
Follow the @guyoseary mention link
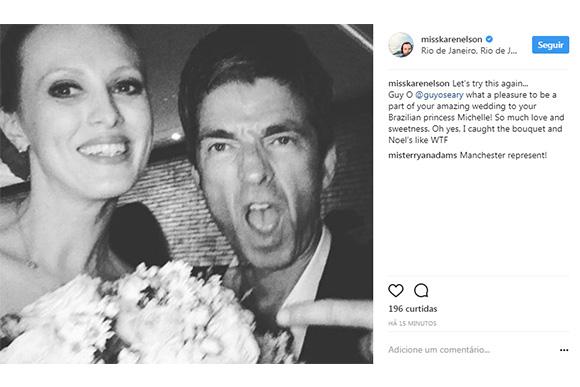[439, 95]
